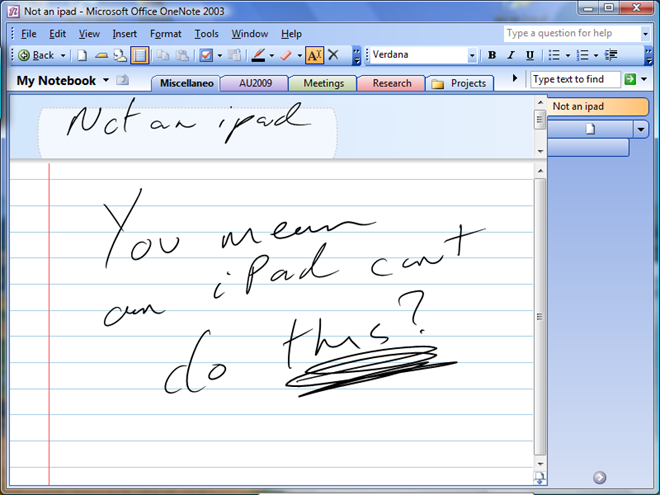The height and width of the screenshot is (495, 660).
Task: Open the Insert menu
Action: click(125, 33)
